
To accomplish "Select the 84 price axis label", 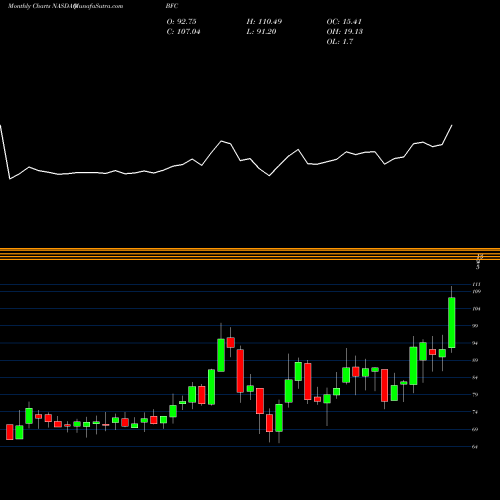I will 475,378.
